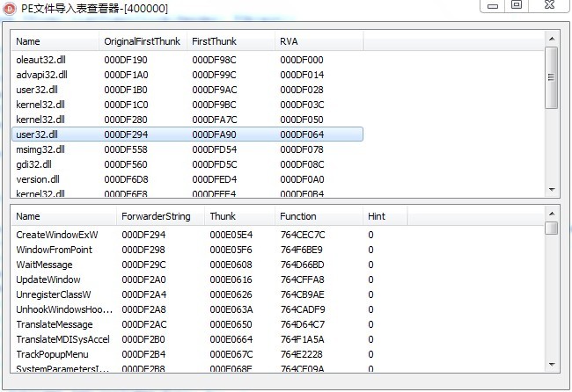Viewport: 572px width, 392px height.
Task: Minimize the PE import table viewer window
Action: click(x=493, y=5)
